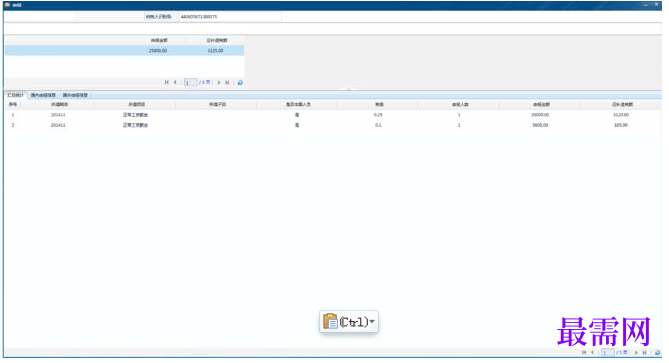669x363 pixels.
Task: Open the 国外申报信息 tab
Action: point(75,95)
